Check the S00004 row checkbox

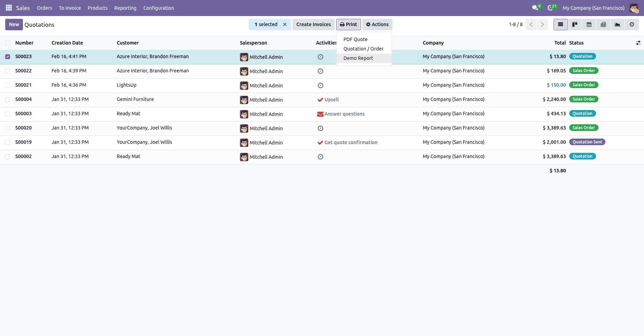coord(8,99)
